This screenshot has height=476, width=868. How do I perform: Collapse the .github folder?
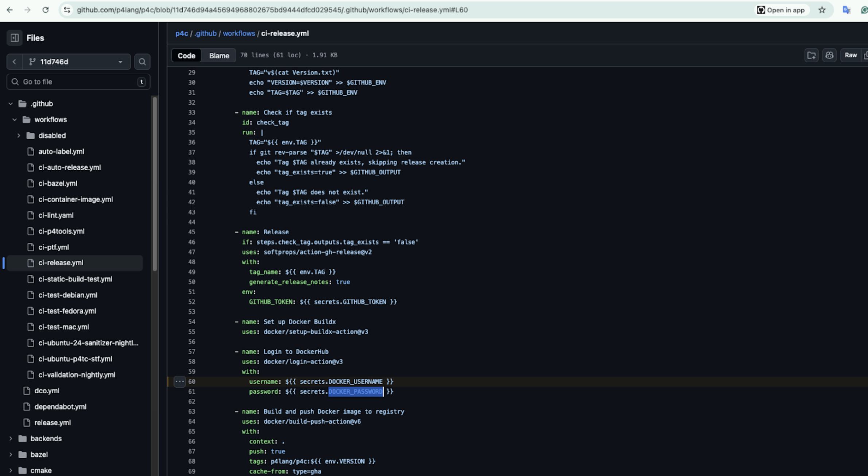[11, 104]
